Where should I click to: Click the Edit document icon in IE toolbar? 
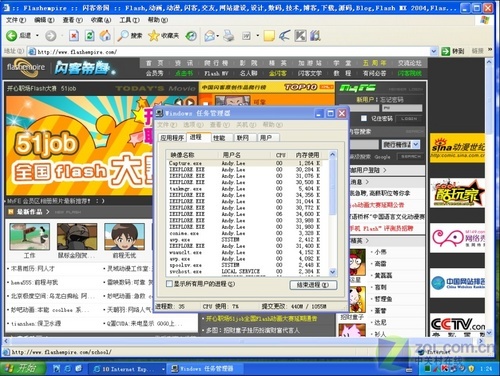[246, 36]
